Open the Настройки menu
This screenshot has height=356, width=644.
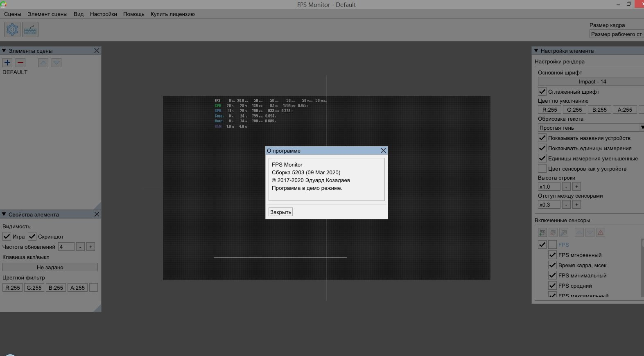tap(104, 14)
